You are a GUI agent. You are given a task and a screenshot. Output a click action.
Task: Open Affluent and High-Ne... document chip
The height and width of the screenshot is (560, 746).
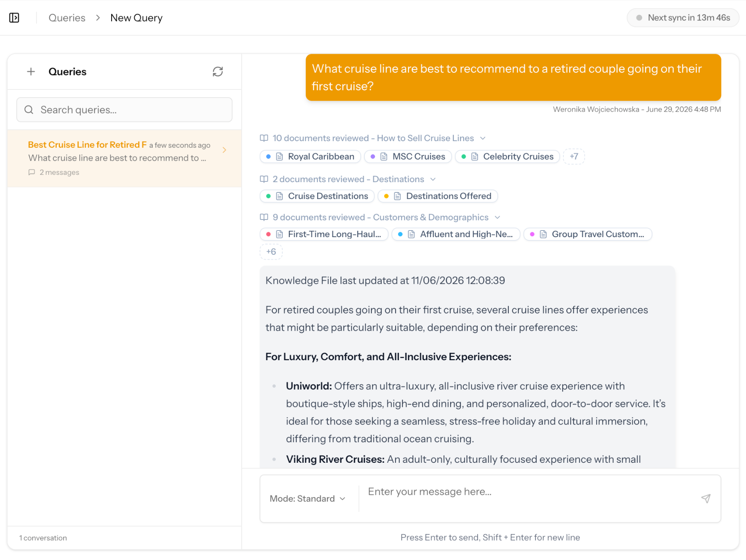click(456, 234)
